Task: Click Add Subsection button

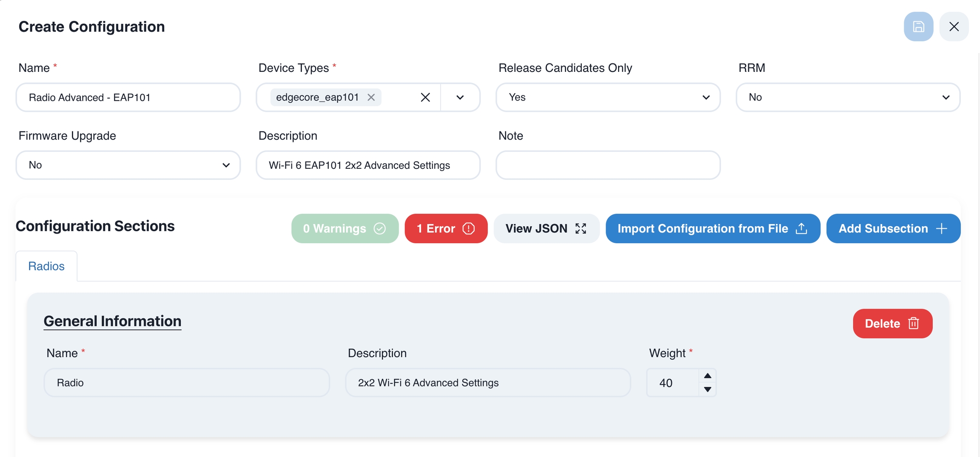Action: point(893,229)
